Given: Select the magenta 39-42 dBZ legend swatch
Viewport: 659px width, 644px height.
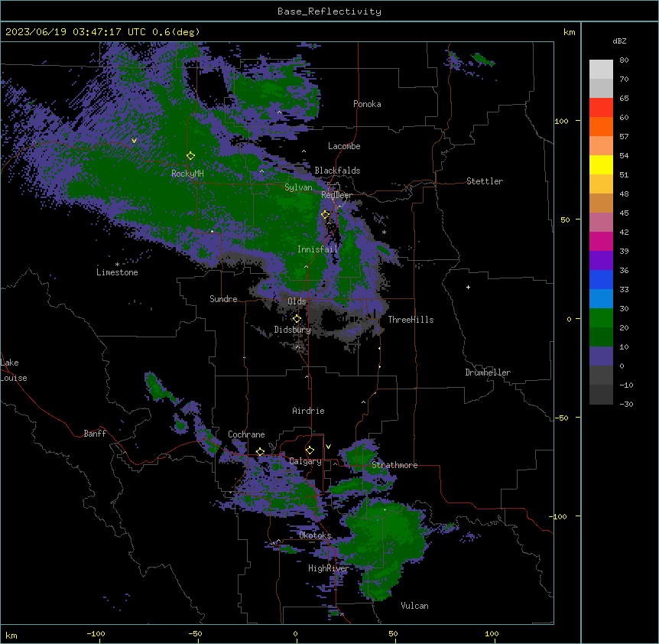Looking at the screenshot, I should pos(601,241).
